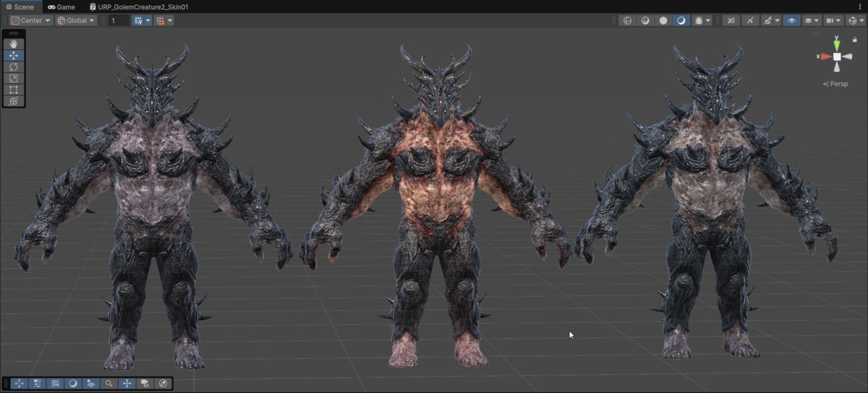Toggle 2D view mode
868x393 pixels.
click(731, 21)
